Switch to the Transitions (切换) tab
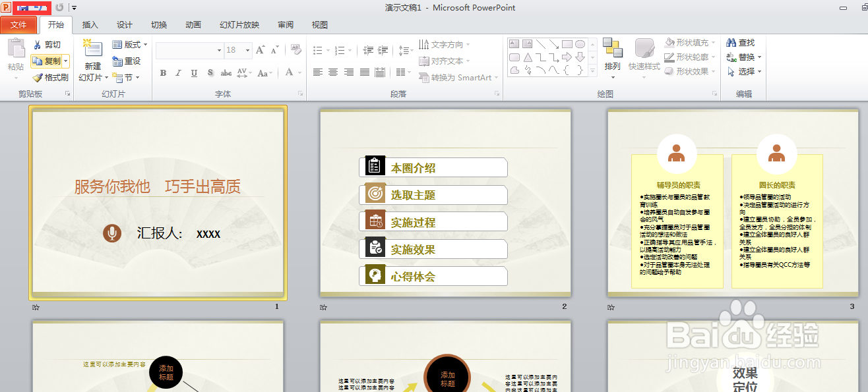868x392 pixels. click(159, 25)
